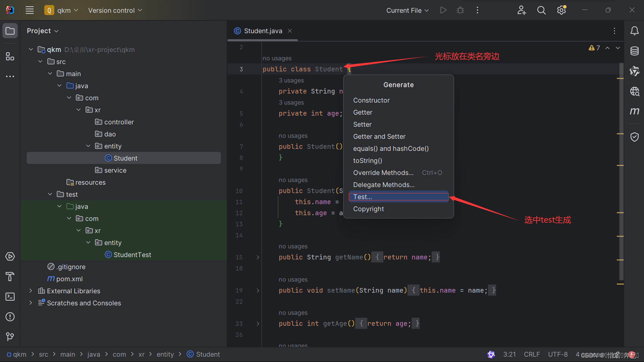This screenshot has height=362, width=644.
Task: Unfold the getAge() method
Action: [x=258, y=323]
